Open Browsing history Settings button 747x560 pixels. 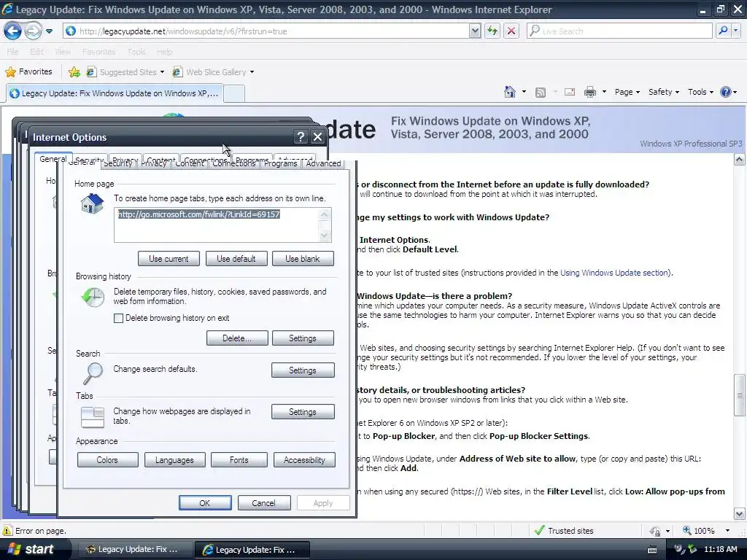click(x=303, y=338)
